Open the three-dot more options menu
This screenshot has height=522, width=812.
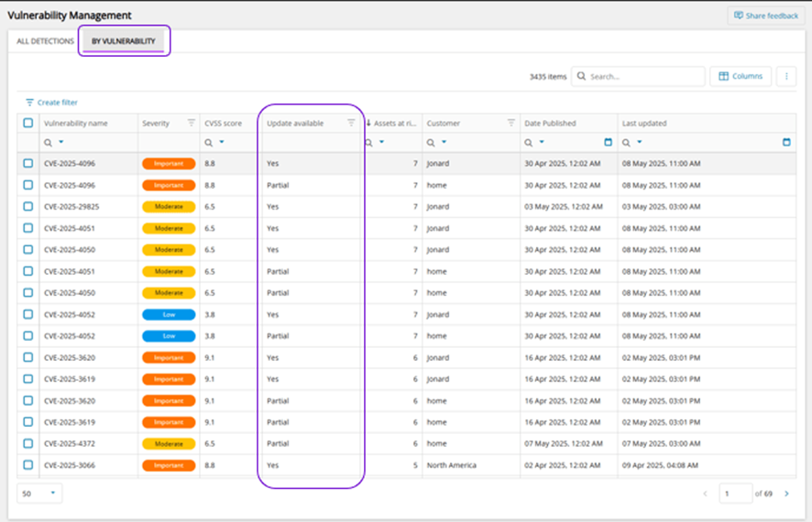[786, 76]
